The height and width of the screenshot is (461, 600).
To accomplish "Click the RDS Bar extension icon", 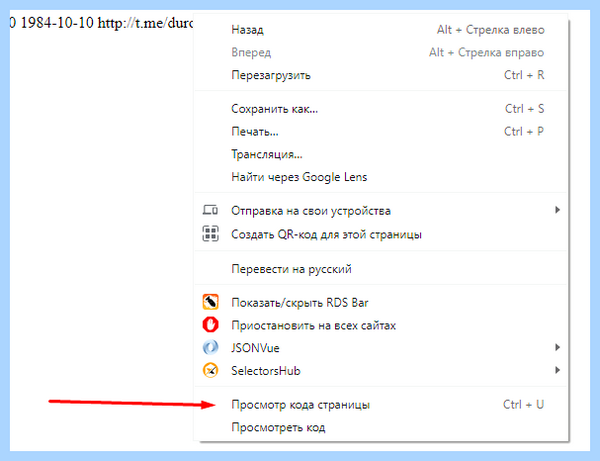I will pyautogui.click(x=210, y=302).
